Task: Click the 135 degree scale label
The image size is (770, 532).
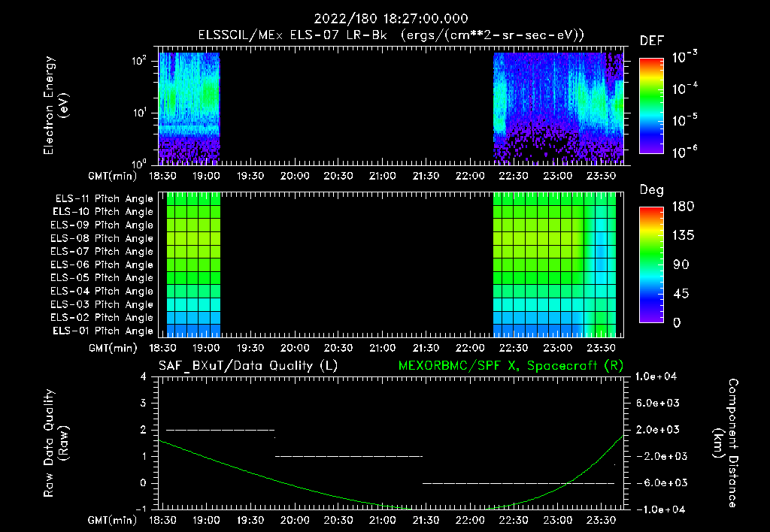Action: click(x=683, y=236)
